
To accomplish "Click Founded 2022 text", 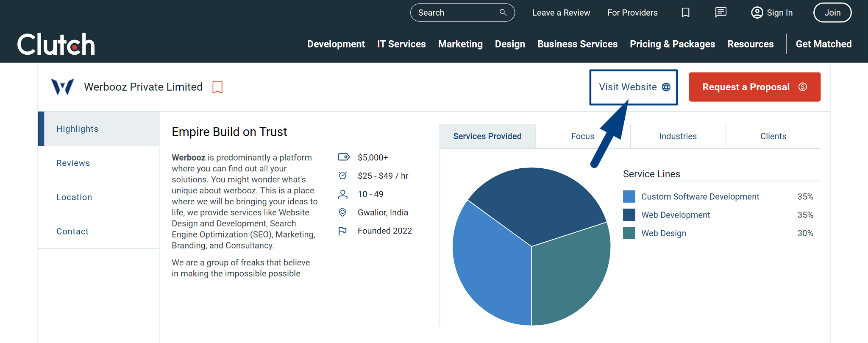I will (385, 231).
